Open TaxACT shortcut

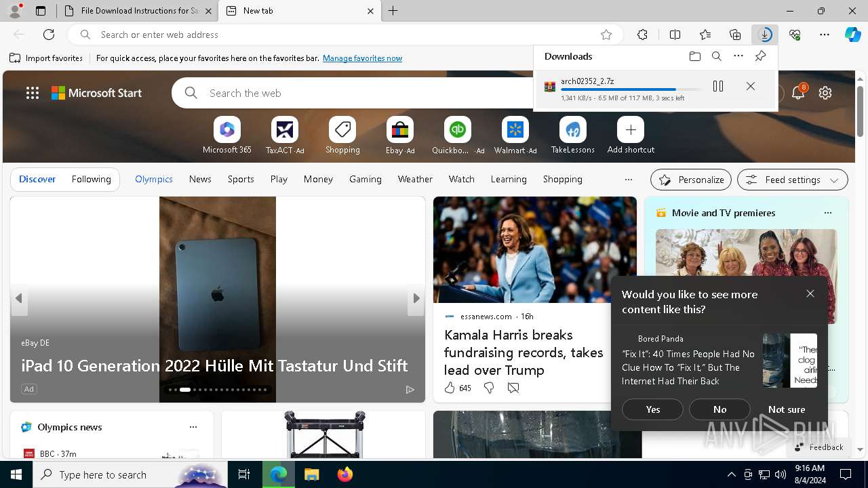tap(285, 135)
